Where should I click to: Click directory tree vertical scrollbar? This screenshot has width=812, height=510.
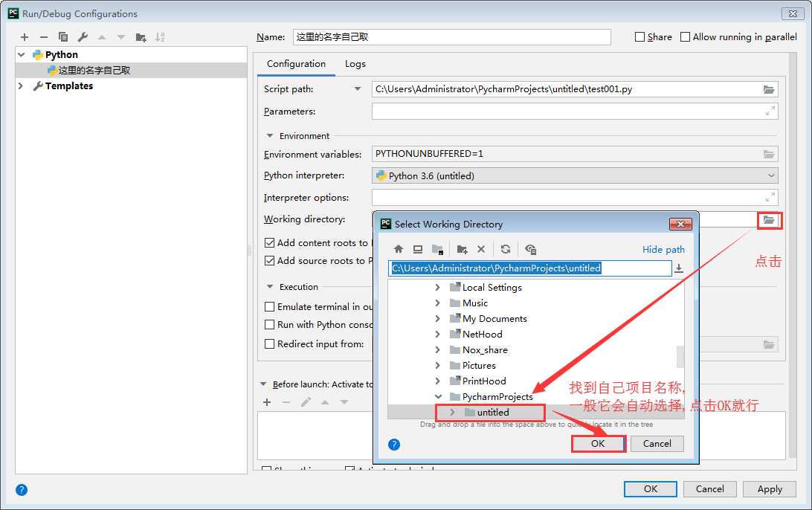(x=680, y=356)
